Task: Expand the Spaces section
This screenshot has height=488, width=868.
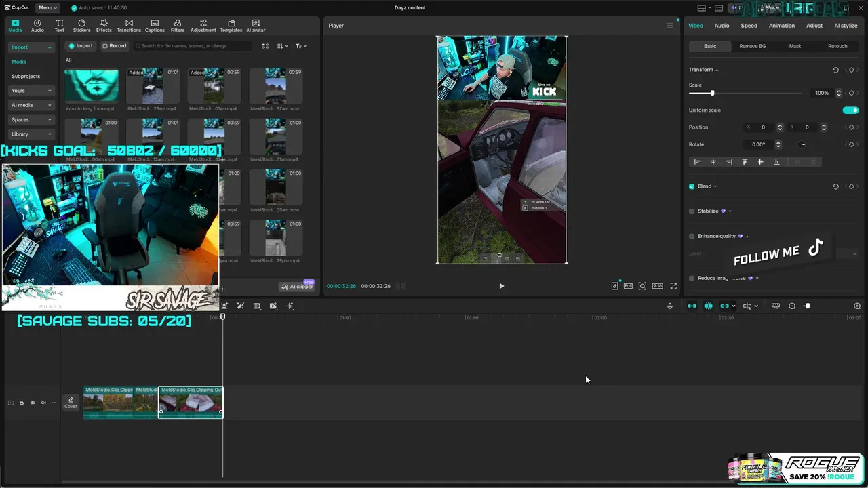Action: pyautogui.click(x=31, y=120)
